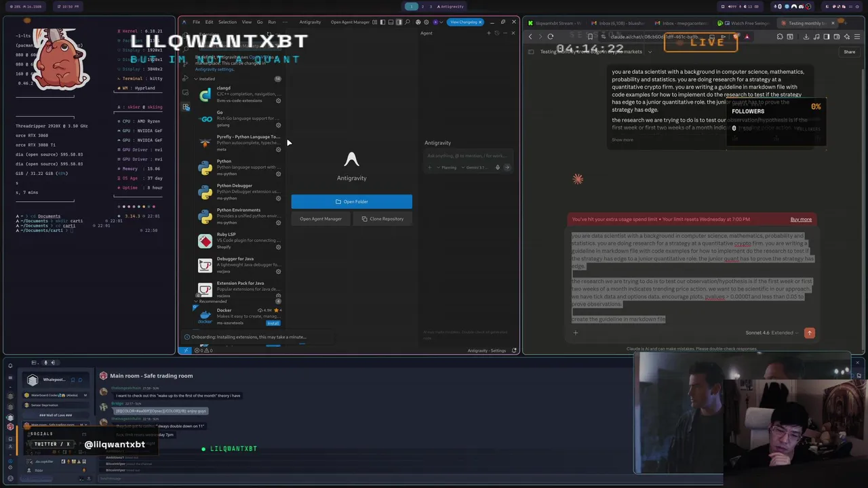Click manage gear for Python extension
The image size is (868, 488).
[278, 174]
